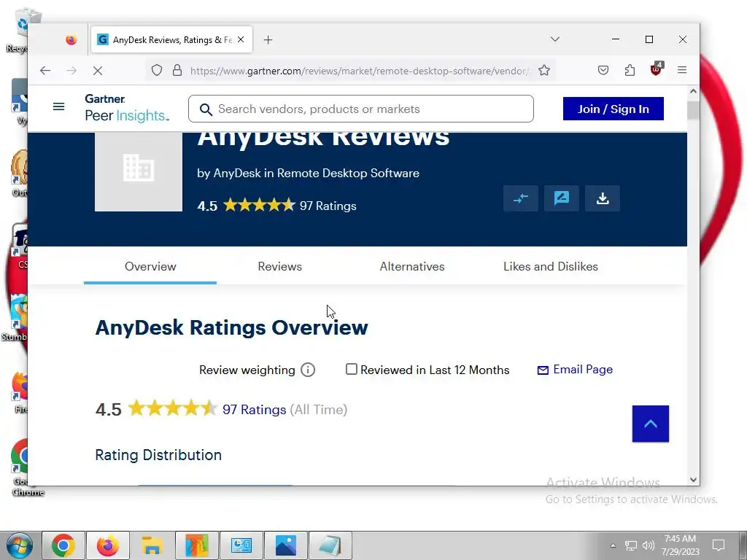View site security padlock info
747x560 pixels.
pos(177,71)
